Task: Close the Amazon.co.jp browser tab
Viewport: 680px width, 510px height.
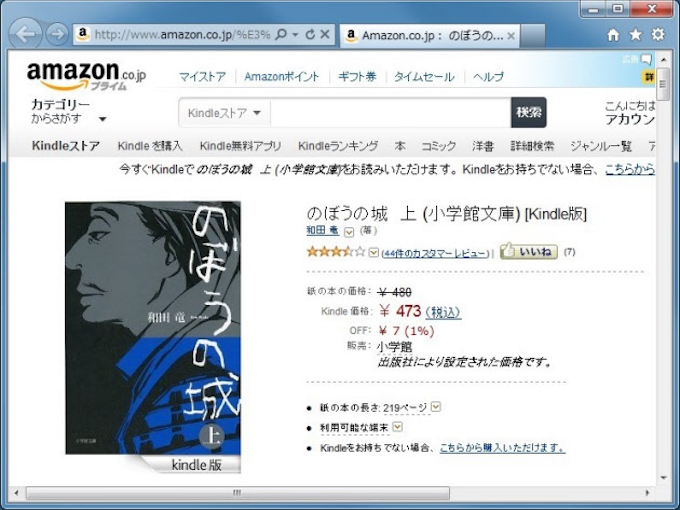Action: point(511,36)
